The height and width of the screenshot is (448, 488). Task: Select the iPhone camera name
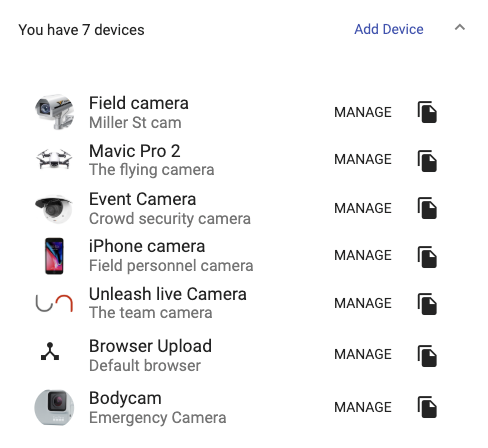tap(147, 247)
